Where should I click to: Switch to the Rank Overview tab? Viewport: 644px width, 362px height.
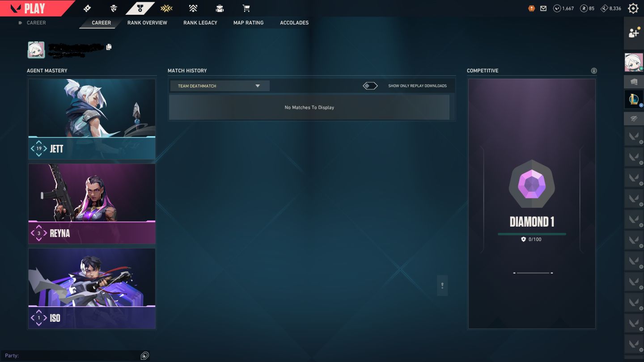147,23
